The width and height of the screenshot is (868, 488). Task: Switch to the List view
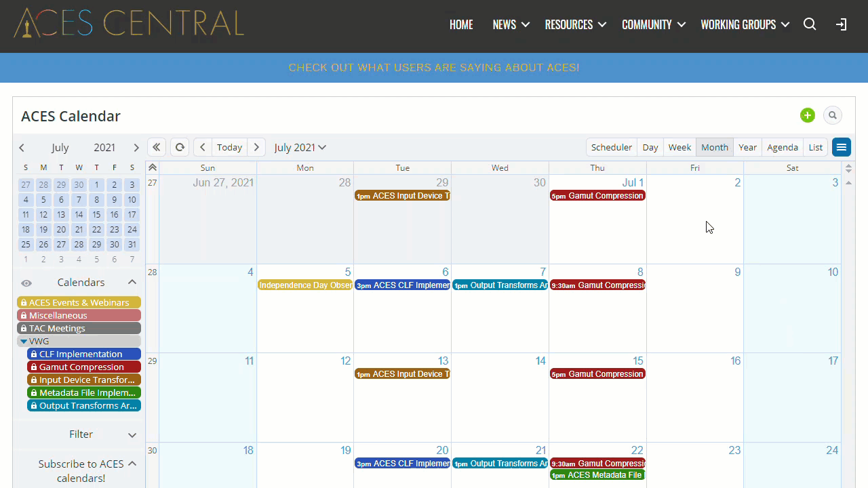click(x=816, y=147)
